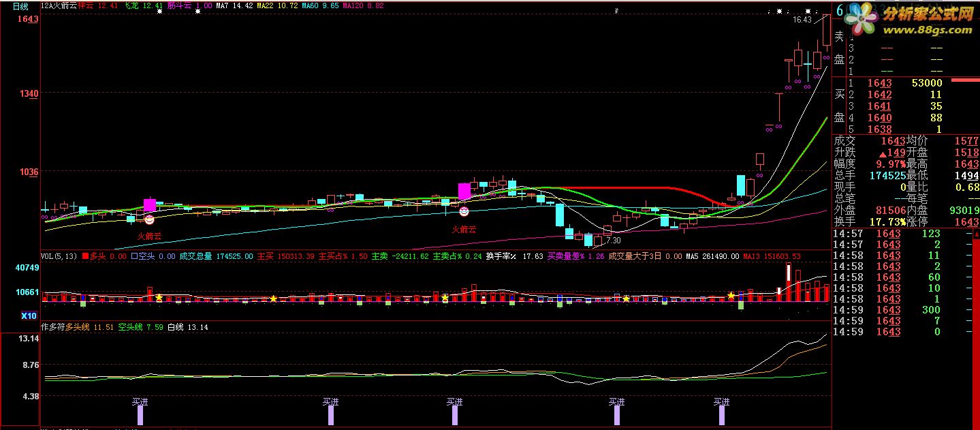Image resolution: width=980 pixels, height=430 pixels.
Task: Click the 10661 volume axis label
Action: point(27,292)
